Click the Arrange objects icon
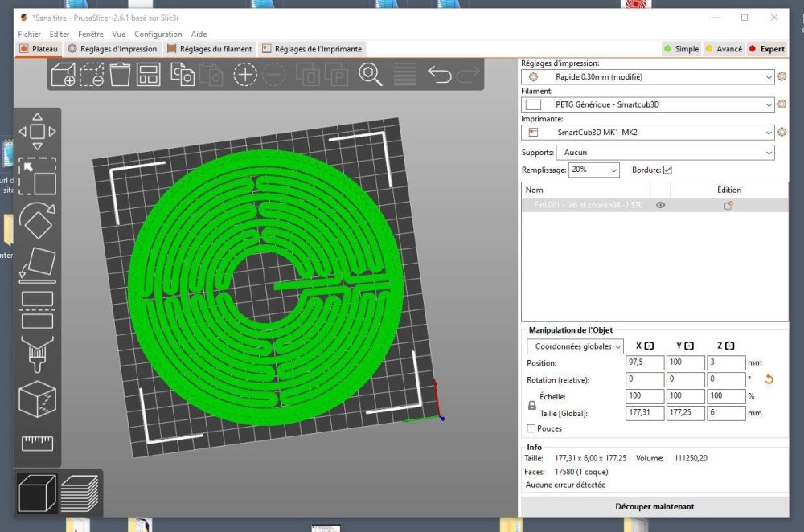Viewport: 804px width, 532px height. tap(148, 76)
